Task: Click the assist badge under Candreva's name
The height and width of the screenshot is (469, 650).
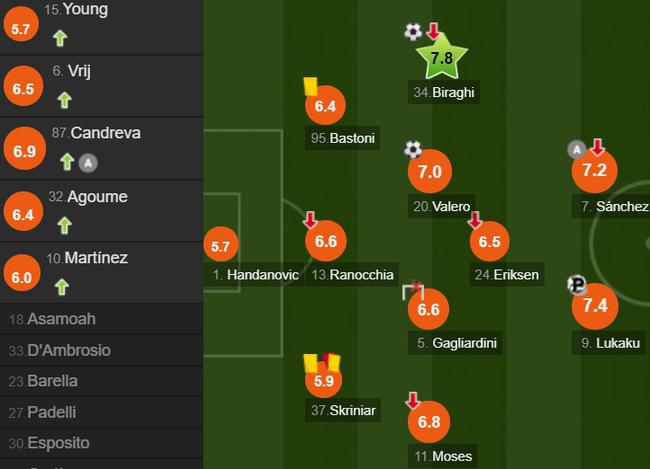Action: coord(87,161)
